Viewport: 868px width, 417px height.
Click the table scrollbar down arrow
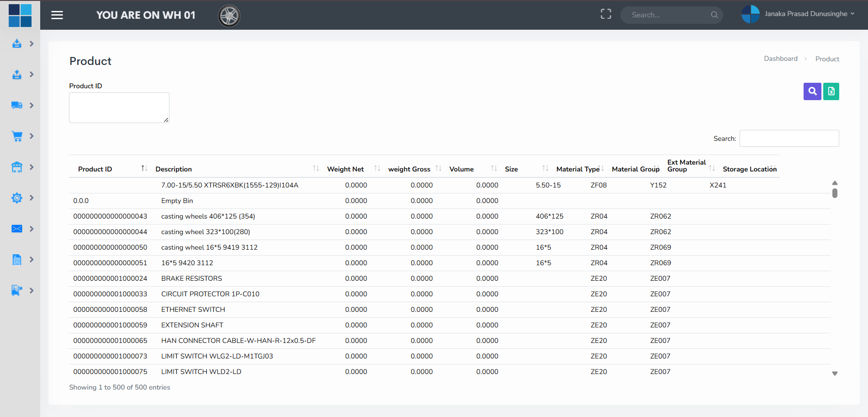coord(835,374)
